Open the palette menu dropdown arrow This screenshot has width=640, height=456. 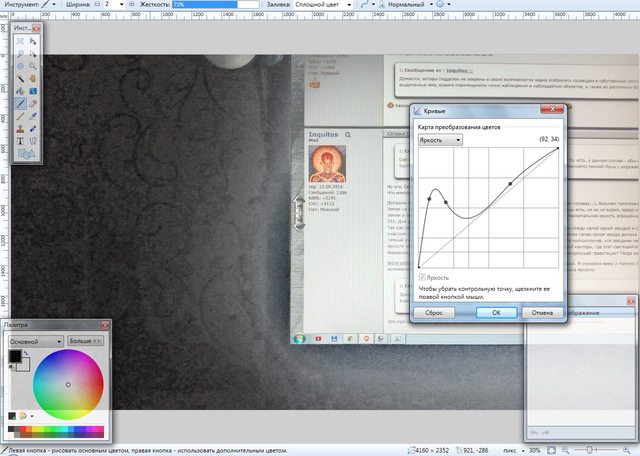[x=32, y=416]
